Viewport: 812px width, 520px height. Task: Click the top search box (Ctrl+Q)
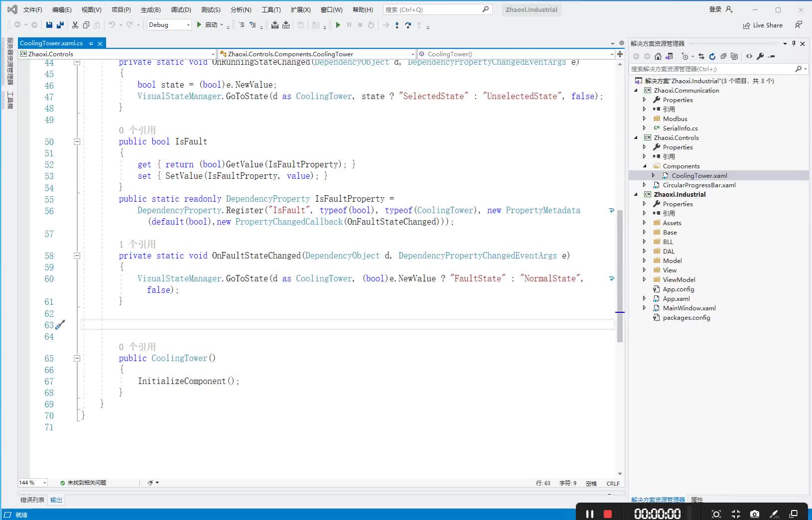point(437,9)
